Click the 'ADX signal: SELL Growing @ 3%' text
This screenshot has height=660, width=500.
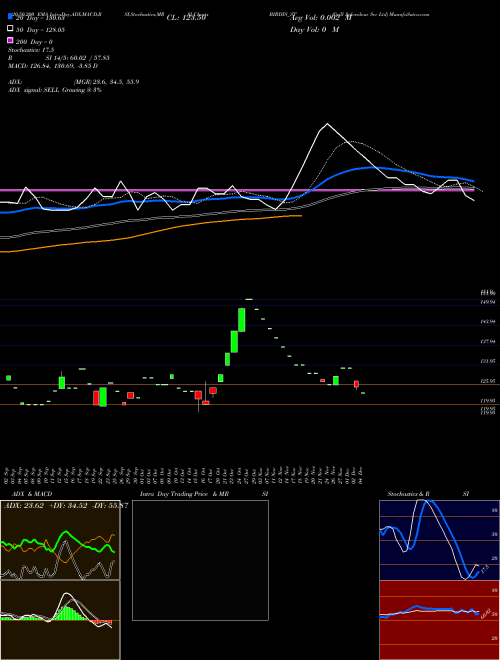click(55, 90)
